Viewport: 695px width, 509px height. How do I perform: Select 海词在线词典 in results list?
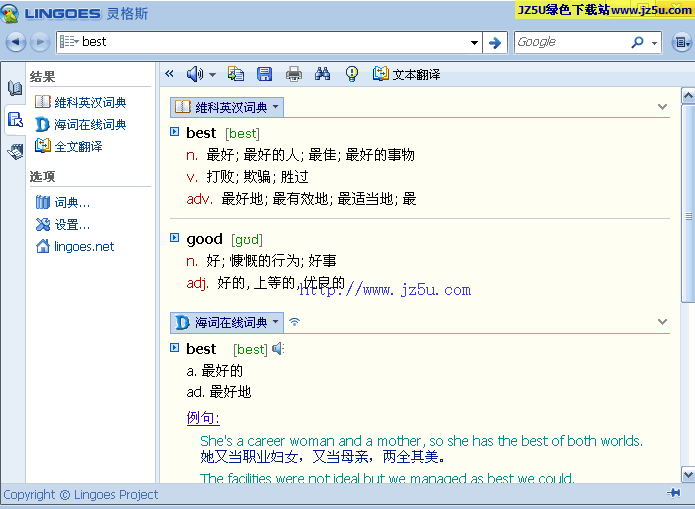[x=80, y=125]
